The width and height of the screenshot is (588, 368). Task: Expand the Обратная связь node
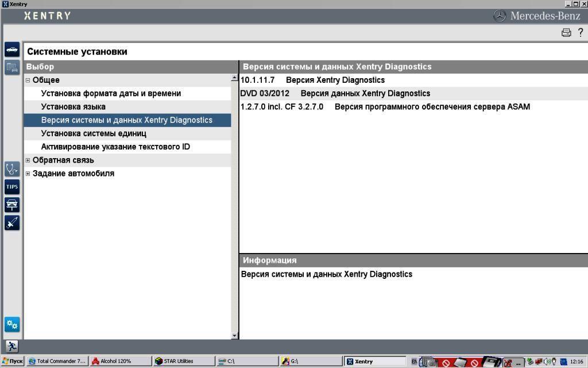(x=28, y=160)
